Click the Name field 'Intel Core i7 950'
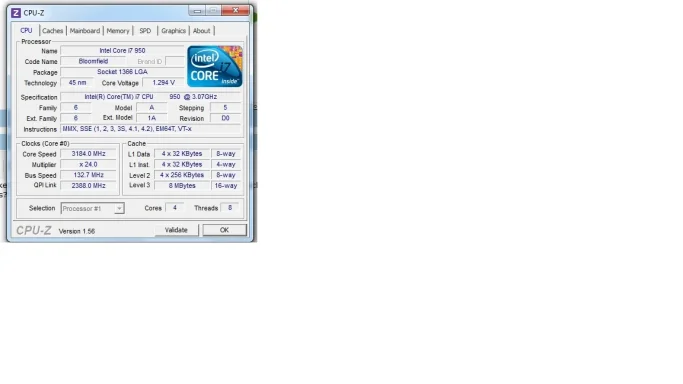The height and width of the screenshot is (384, 683). point(122,51)
